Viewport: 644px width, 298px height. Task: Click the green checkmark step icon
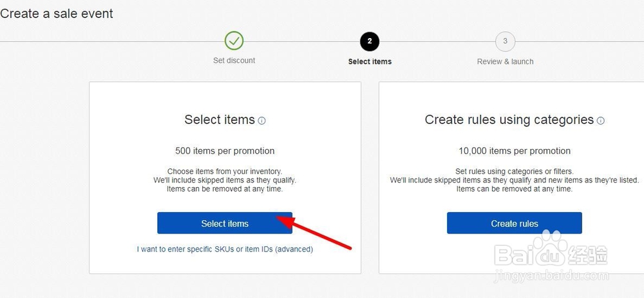234,41
